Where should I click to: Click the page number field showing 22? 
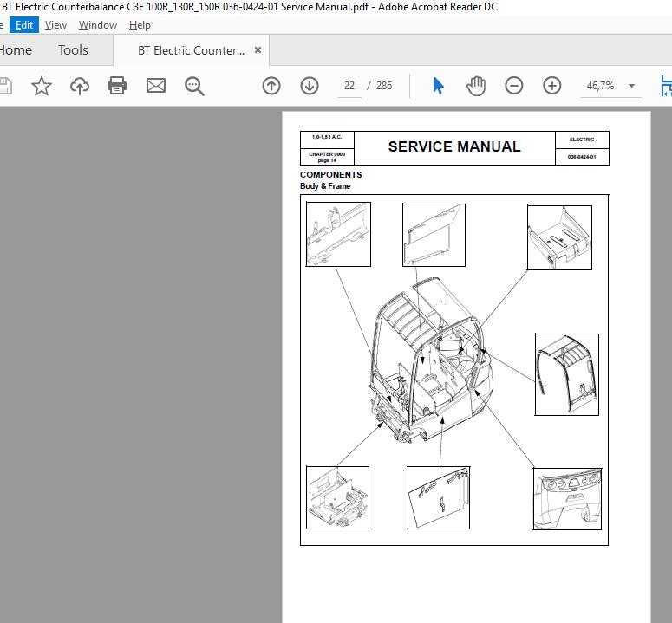pos(349,86)
